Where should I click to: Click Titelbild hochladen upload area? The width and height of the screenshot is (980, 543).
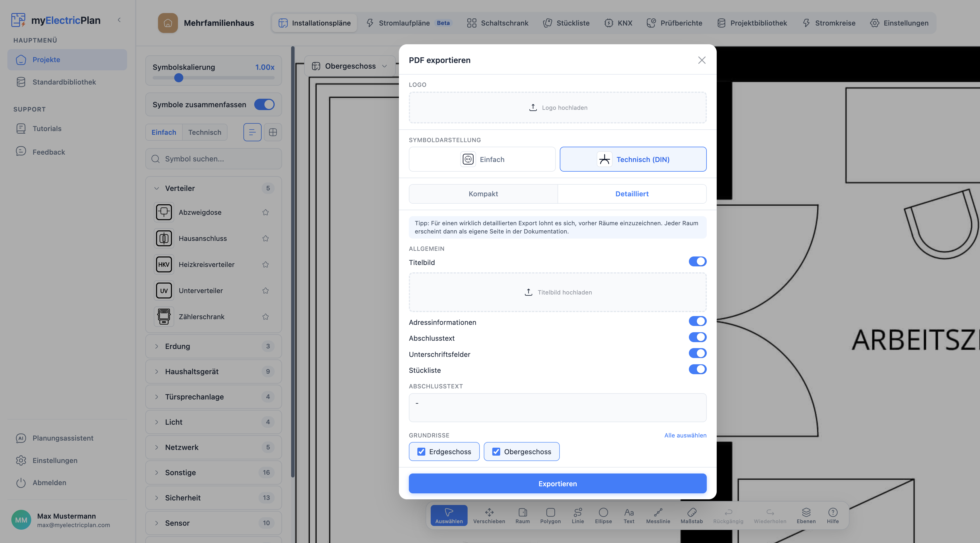click(557, 292)
